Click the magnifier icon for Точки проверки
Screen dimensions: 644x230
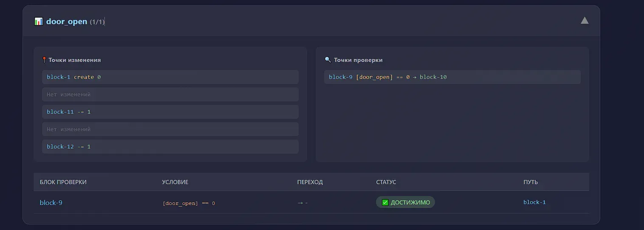pyautogui.click(x=328, y=60)
